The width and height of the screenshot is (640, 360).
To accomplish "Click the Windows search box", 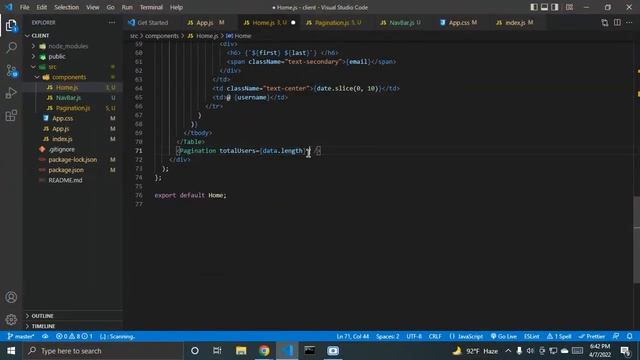I will click(x=102, y=351).
